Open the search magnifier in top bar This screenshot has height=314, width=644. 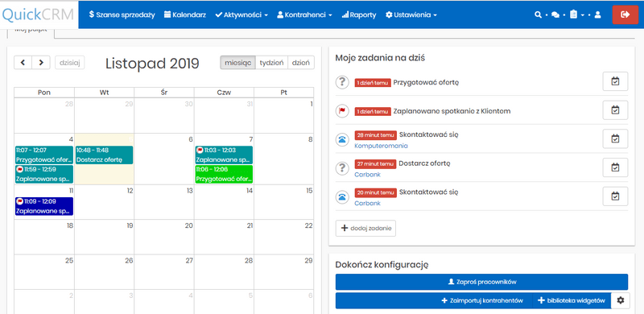coord(538,14)
